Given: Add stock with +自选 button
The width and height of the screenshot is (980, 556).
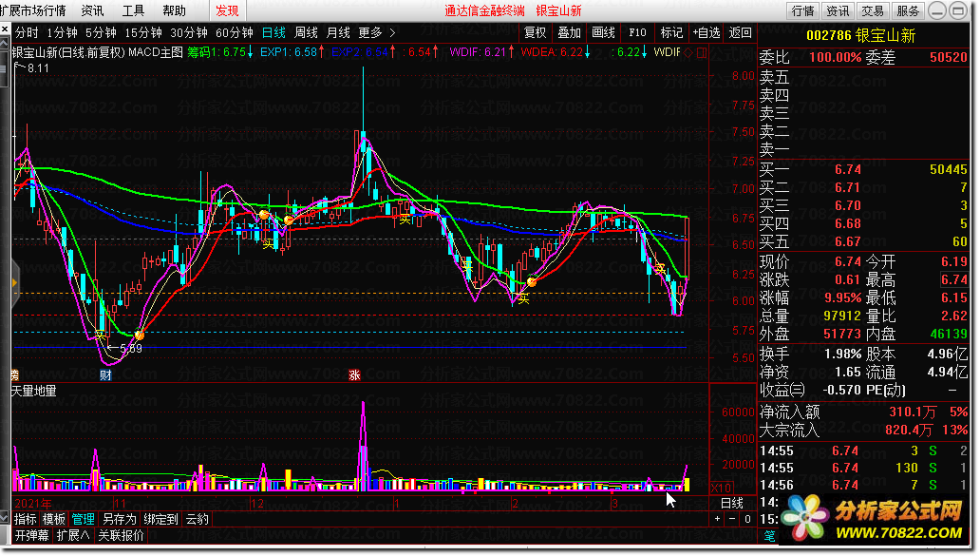Looking at the screenshot, I should 707,32.
